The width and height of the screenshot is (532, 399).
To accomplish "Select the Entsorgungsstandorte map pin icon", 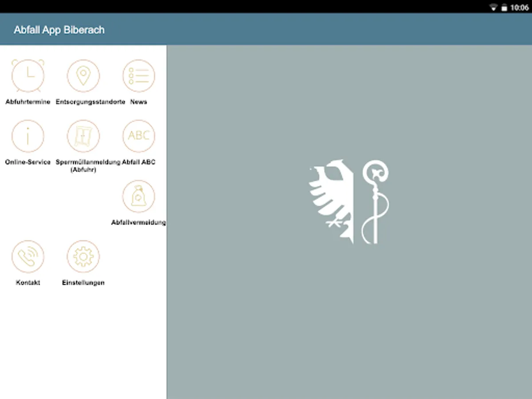I will [83, 75].
